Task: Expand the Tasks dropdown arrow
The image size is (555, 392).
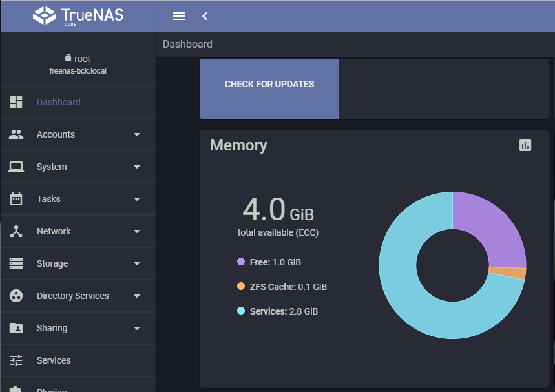Action: tap(137, 199)
